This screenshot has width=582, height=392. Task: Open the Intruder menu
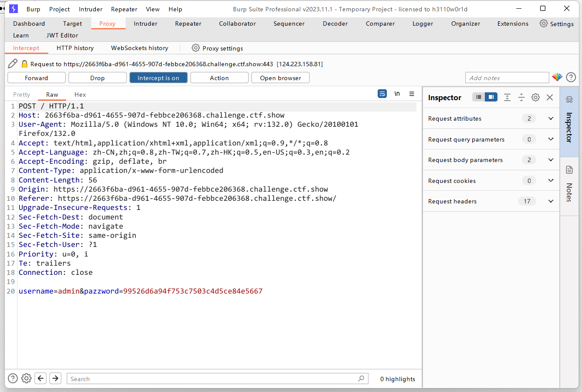91,9
